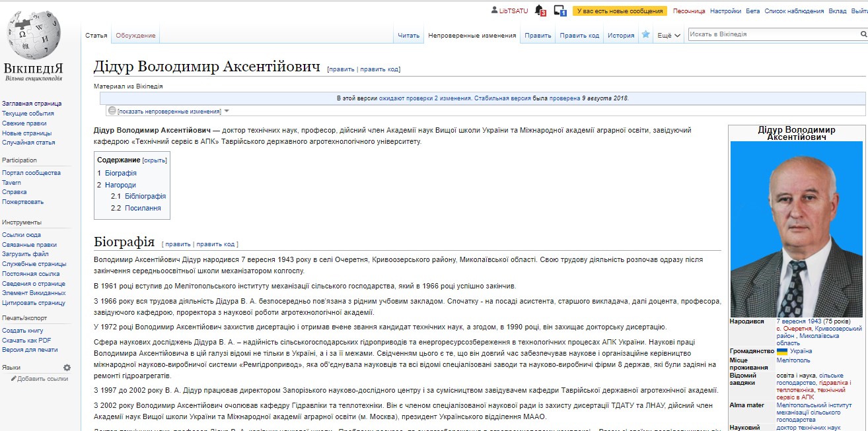Click Загрузить файл link
The height and width of the screenshot is (431, 868).
(x=25, y=254)
